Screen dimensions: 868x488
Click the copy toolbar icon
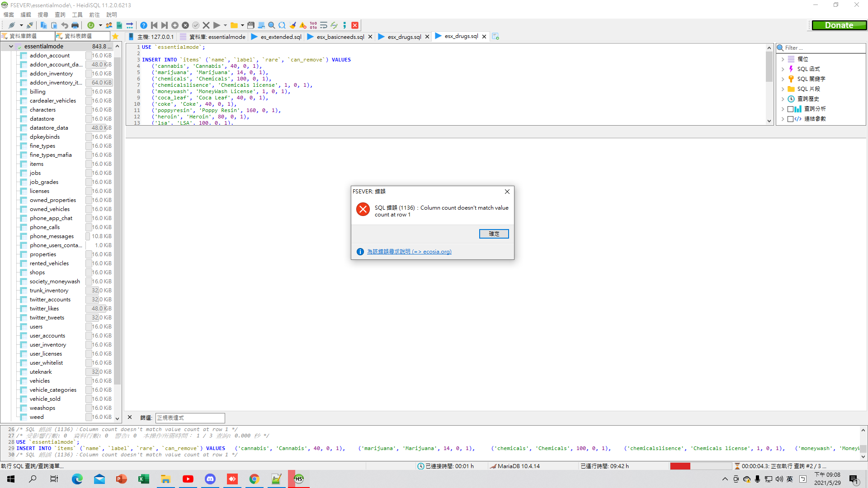click(x=43, y=25)
